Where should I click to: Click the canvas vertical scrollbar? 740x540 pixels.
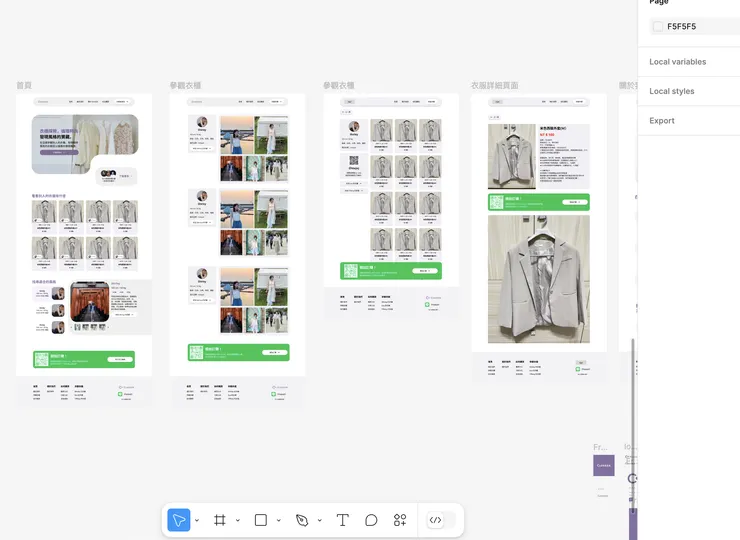tap(632, 425)
